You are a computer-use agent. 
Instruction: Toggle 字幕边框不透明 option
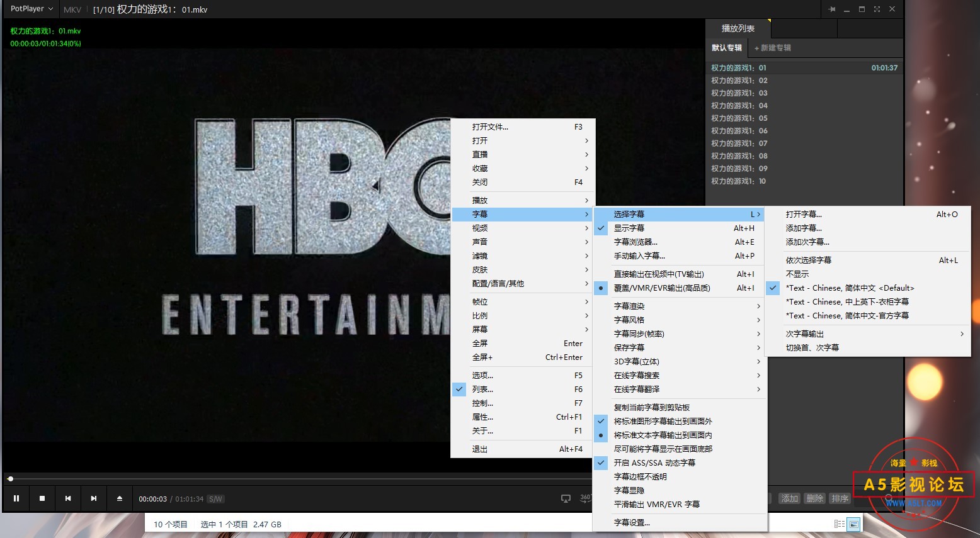[x=680, y=476]
